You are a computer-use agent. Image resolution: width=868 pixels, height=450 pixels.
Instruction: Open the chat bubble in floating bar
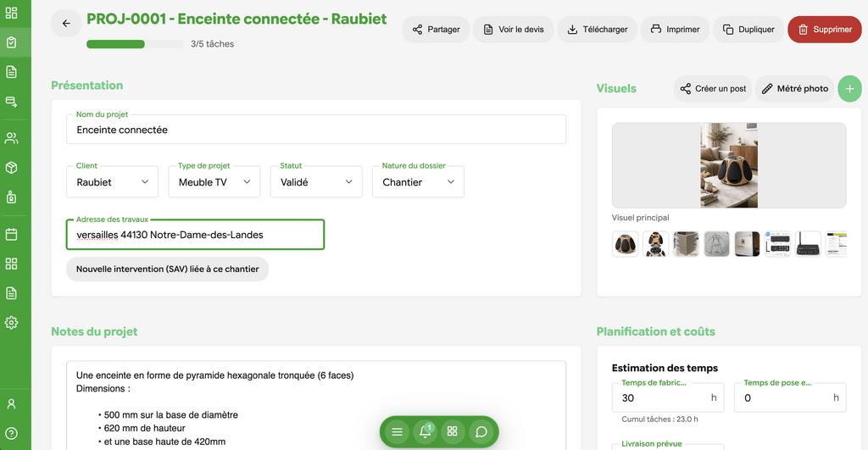pos(481,431)
